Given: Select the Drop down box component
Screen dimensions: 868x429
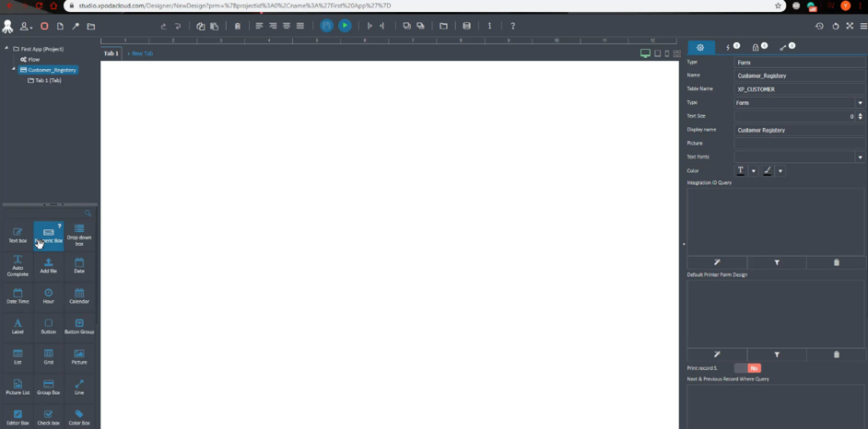Looking at the screenshot, I should pyautogui.click(x=79, y=236).
